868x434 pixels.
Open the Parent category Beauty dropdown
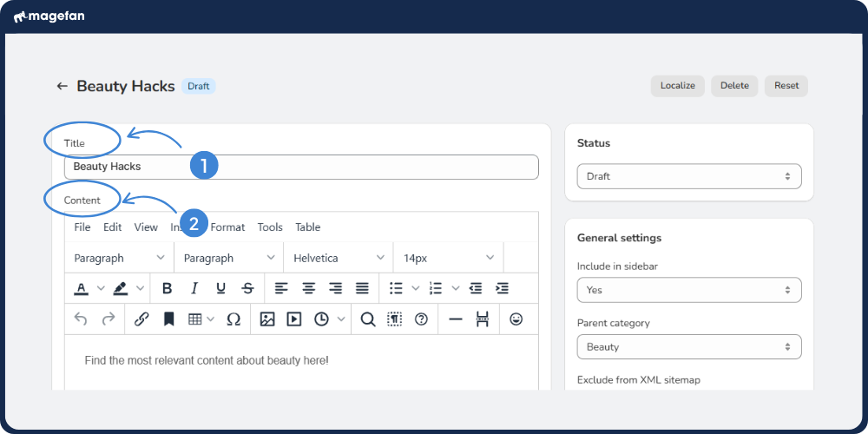coord(689,347)
